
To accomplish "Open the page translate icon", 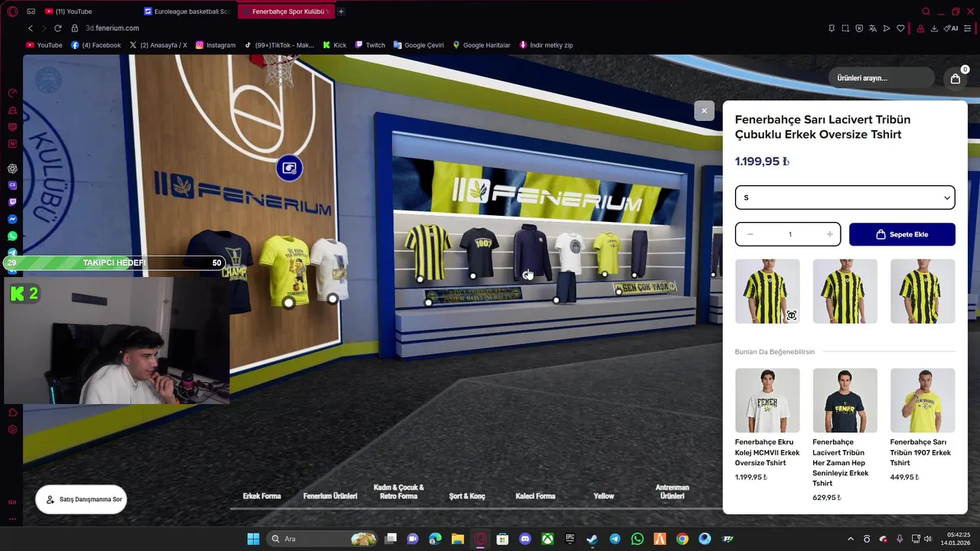I will coord(873,28).
